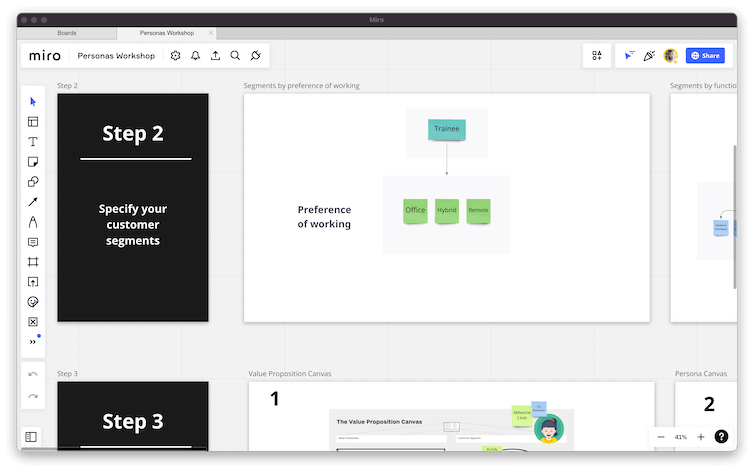This screenshot has width=754, height=472.
Task: Select the Pen drawing tool
Action: coord(33,222)
